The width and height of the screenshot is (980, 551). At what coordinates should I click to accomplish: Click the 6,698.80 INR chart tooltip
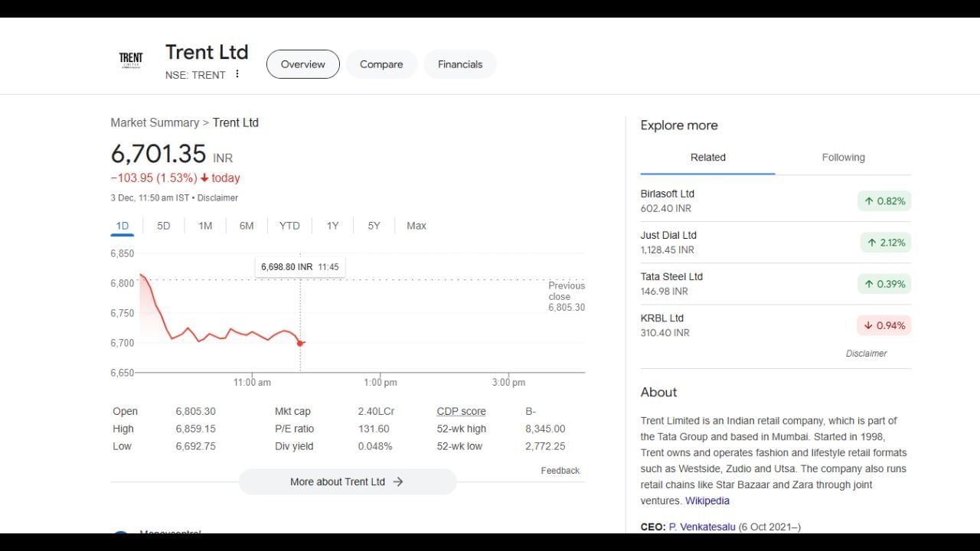click(300, 267)
